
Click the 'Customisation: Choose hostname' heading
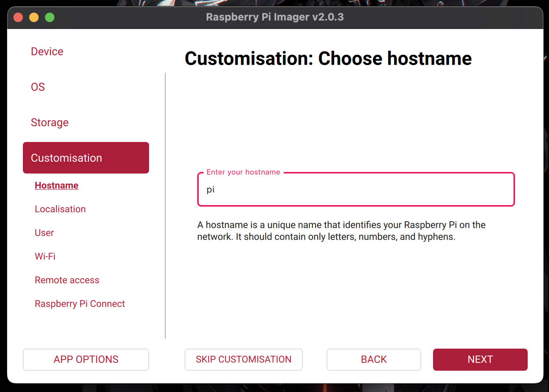(328, 59)
